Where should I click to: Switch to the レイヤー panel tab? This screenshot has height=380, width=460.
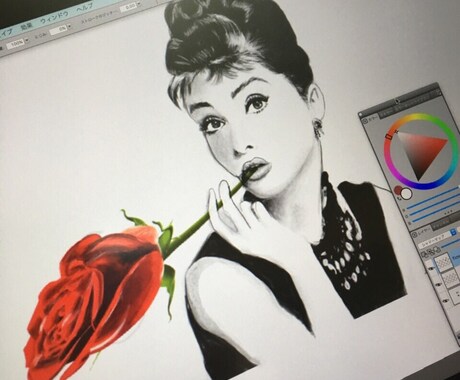423,232
